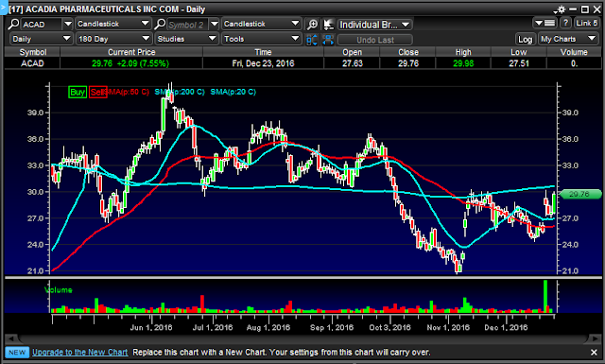Follow Upgrade to the New Chart link
The image size is (605, 364).
click(x=79, y=352)
